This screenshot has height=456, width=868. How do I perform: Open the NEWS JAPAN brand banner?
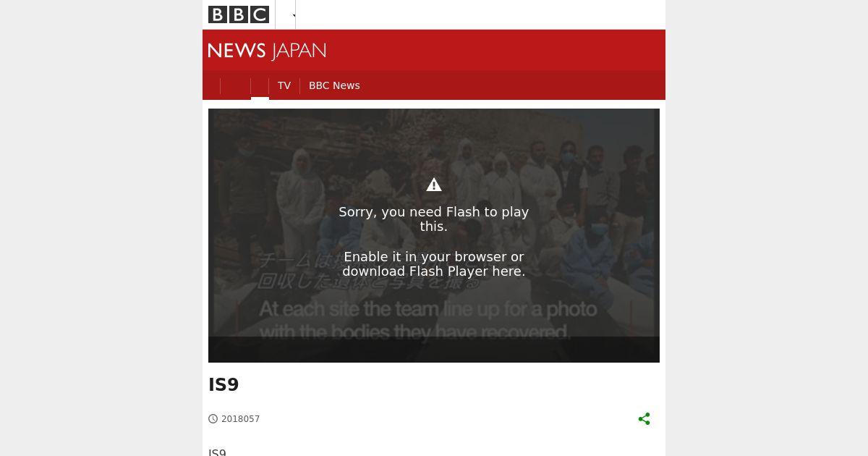point(267,51)
